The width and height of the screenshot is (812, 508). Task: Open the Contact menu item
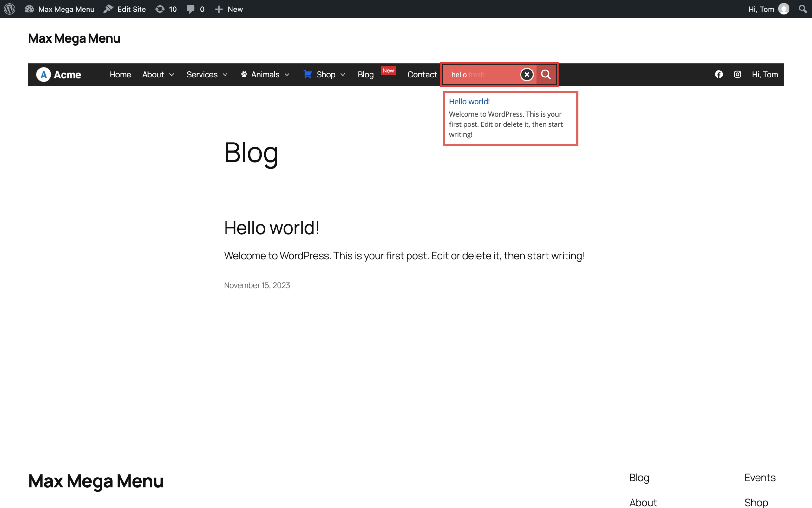422,75
